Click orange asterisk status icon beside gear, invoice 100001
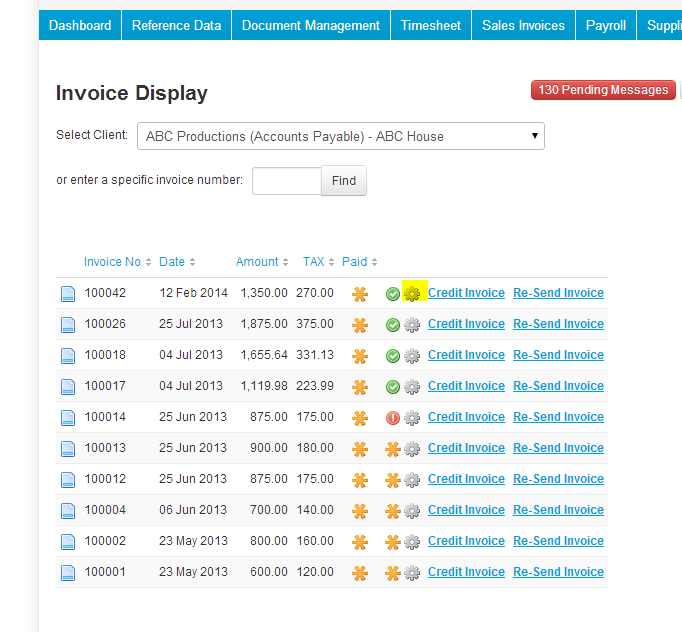Viewport: 682px width, 632px height. [393, 573]
